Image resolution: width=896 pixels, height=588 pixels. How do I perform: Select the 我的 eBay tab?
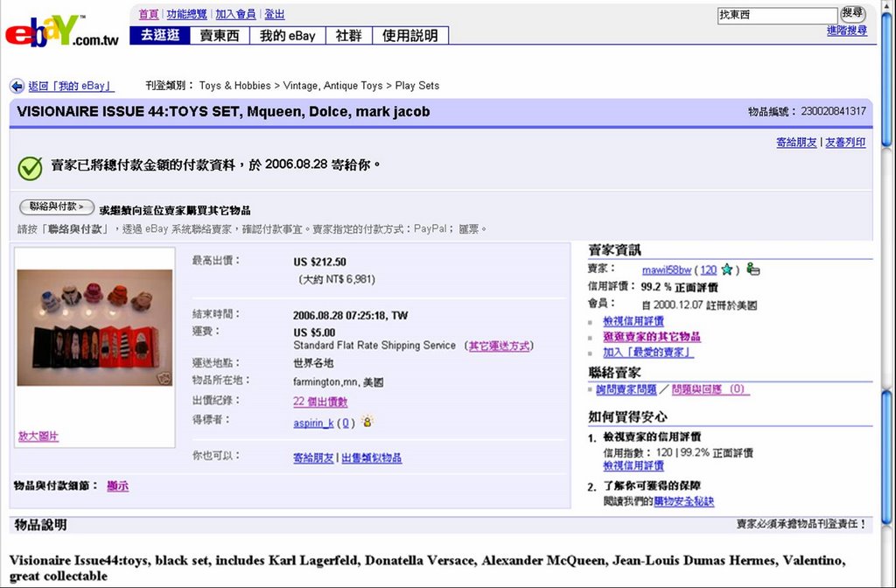(x=287, y=35)
